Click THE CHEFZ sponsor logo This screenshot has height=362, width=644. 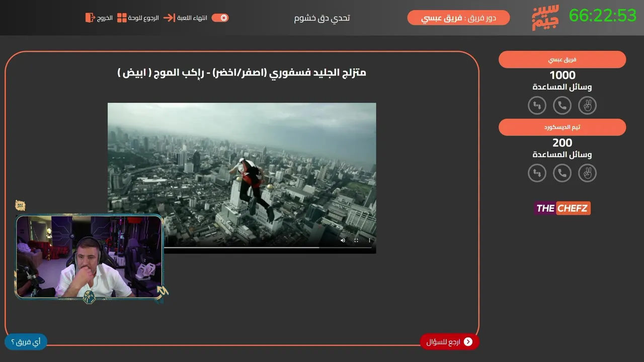(x=562, y=208)
